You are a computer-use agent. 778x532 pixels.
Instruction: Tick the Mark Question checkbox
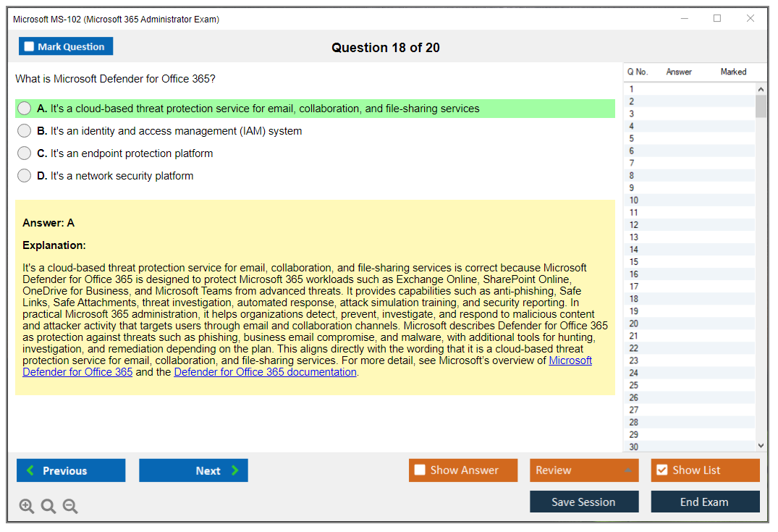[x=29, y=46]
